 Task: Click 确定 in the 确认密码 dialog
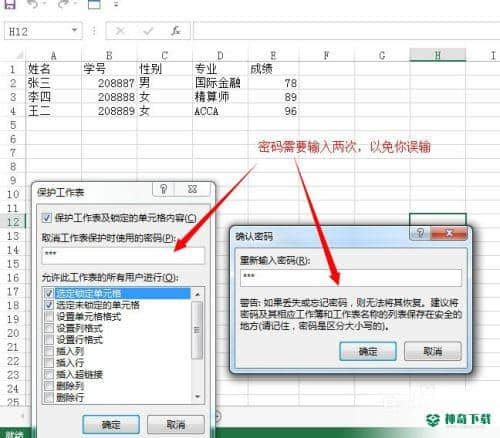(x=368, y=351)
